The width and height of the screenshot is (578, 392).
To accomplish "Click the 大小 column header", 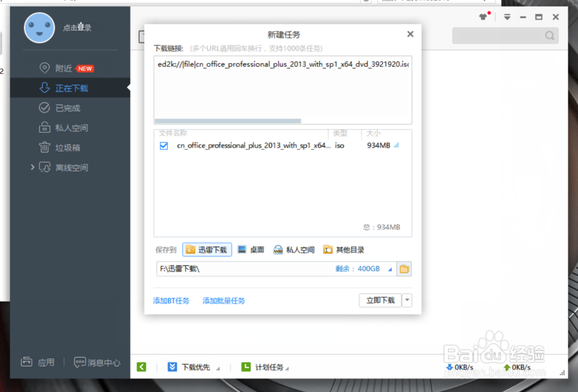I will [x=373, y=133].
